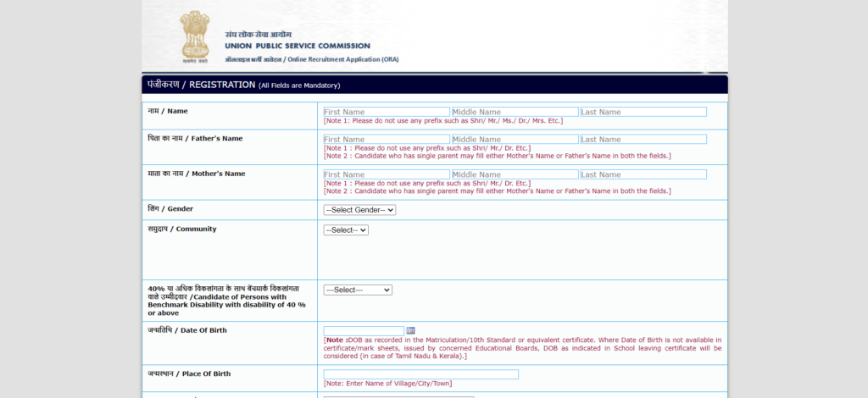This screenshot has height=398, width=868.
Task: Click the Name Middle Name field
Action: point(515,112)
